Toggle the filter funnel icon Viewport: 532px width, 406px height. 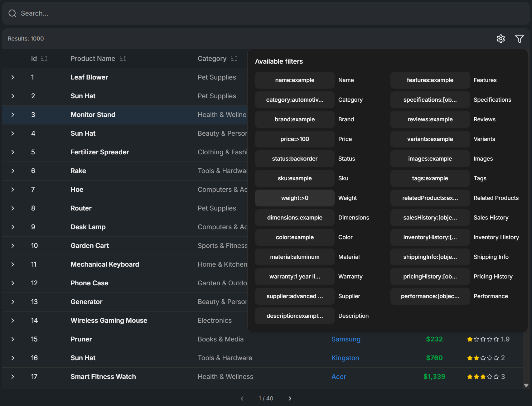519,39
